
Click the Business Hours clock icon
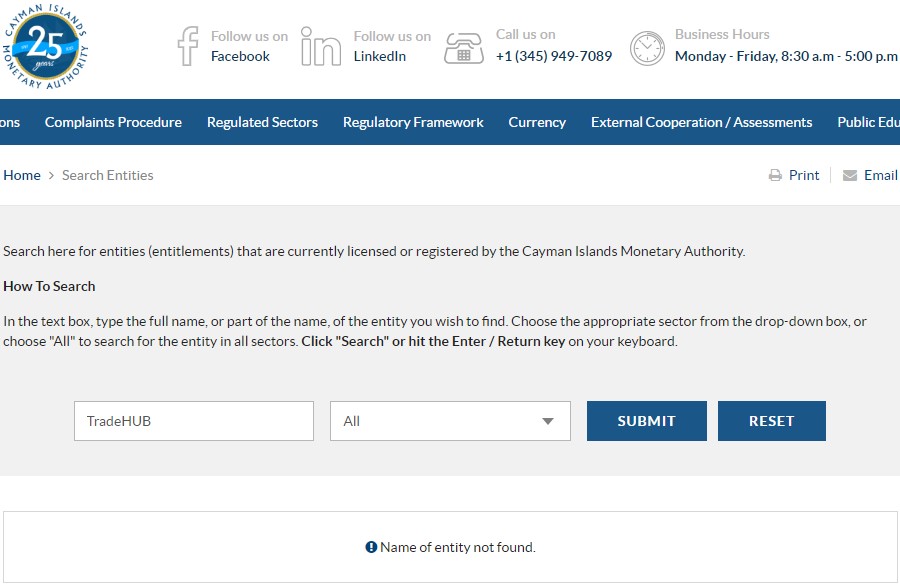(x=647, y=47)
